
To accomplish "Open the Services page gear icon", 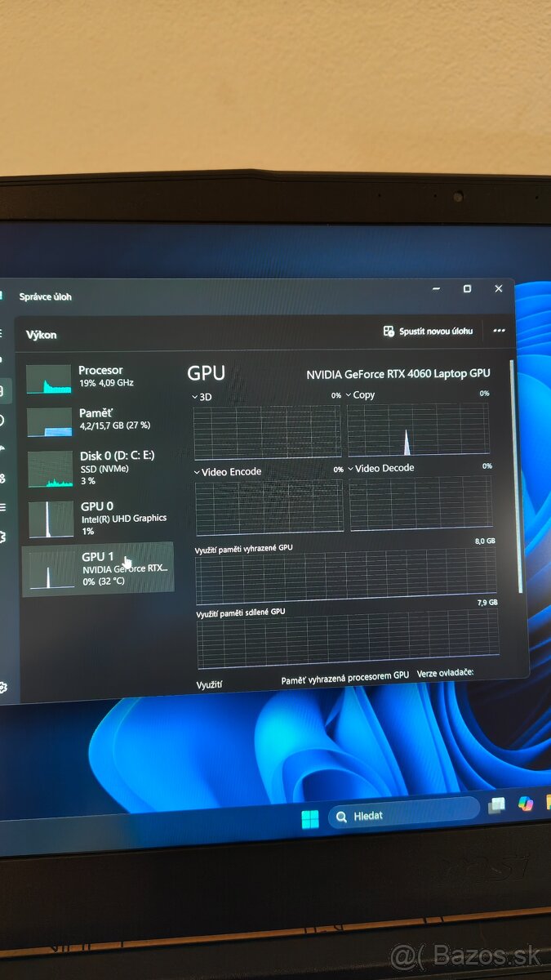I will 2,537.
